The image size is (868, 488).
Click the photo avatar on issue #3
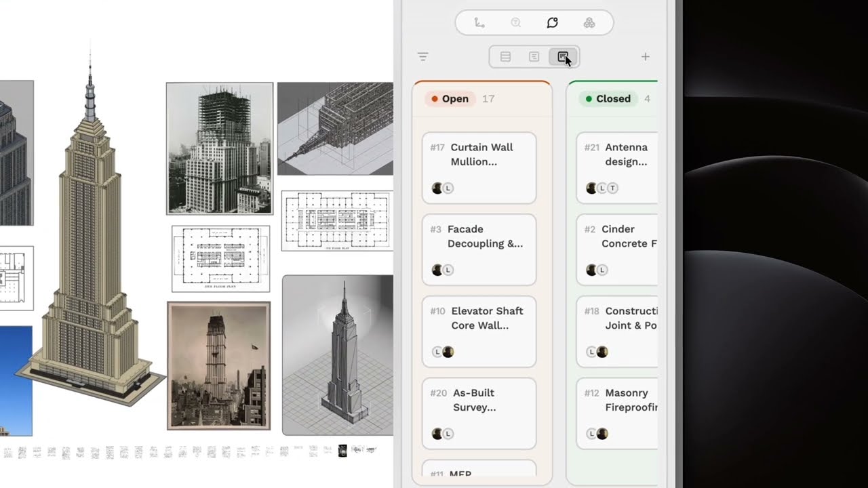click(x=437, y=270)
